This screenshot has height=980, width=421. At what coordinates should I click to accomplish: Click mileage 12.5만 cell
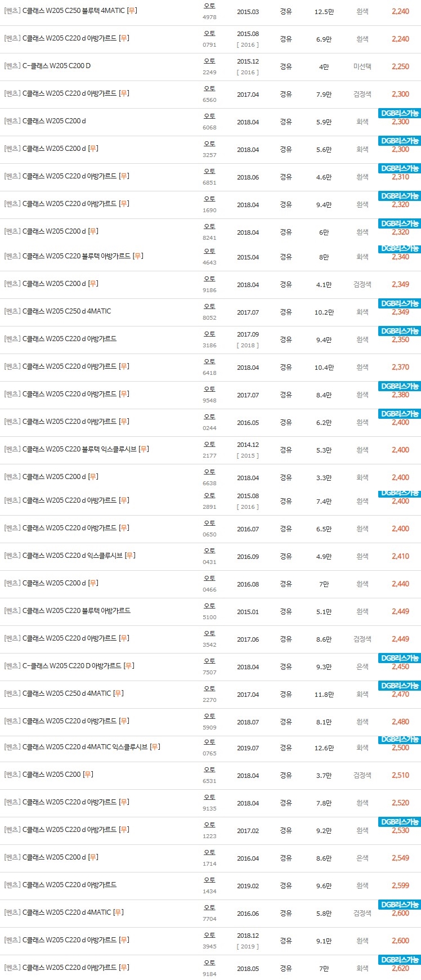(x=324, y=11)
